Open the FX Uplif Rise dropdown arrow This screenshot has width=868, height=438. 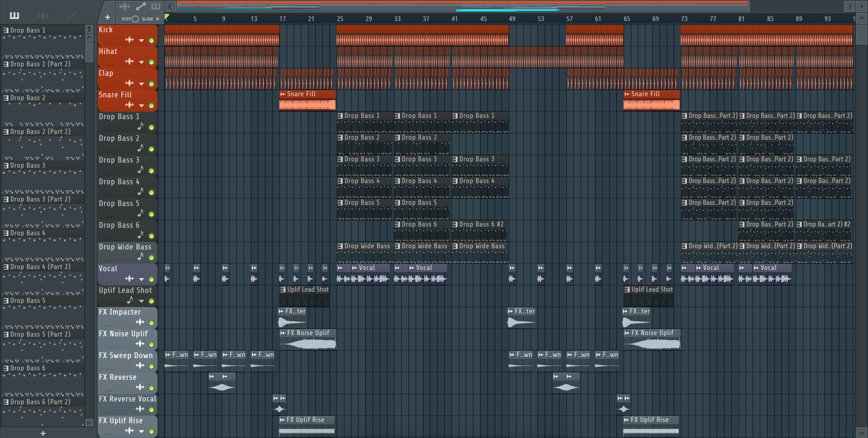[x=142, y=432]
